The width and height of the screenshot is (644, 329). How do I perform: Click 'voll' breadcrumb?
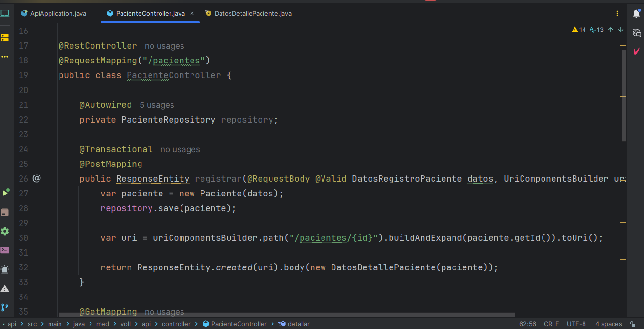125,324
